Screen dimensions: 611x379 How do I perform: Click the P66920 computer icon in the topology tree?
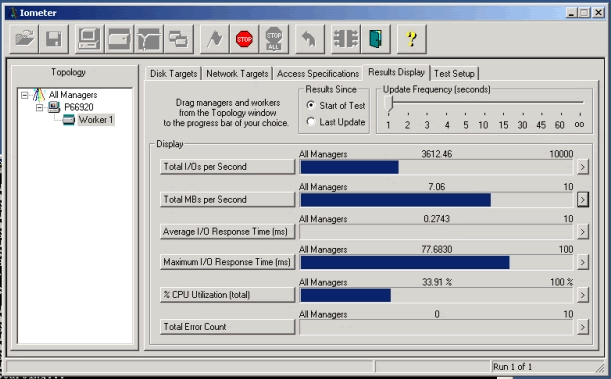[x=54, y=107]
